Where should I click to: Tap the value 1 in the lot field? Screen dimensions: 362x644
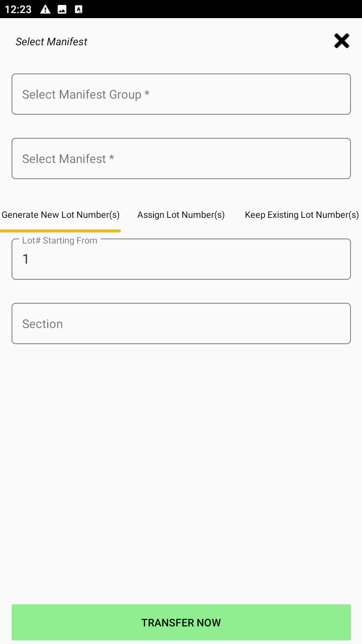[x=26, y=259]
